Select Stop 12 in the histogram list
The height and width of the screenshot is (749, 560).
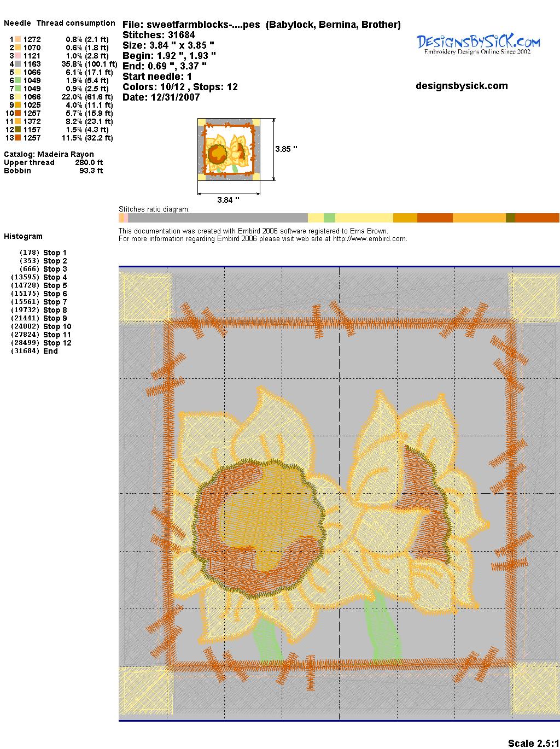coord(57,343)
